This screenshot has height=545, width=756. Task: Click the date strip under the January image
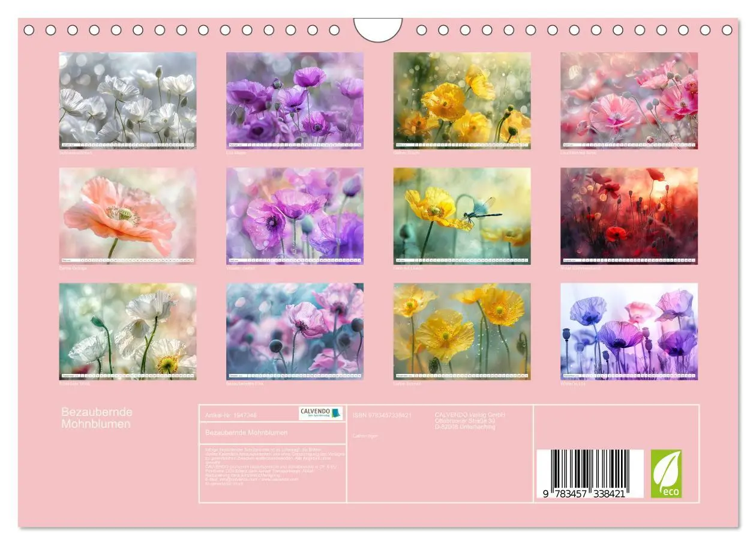[126, 144]
